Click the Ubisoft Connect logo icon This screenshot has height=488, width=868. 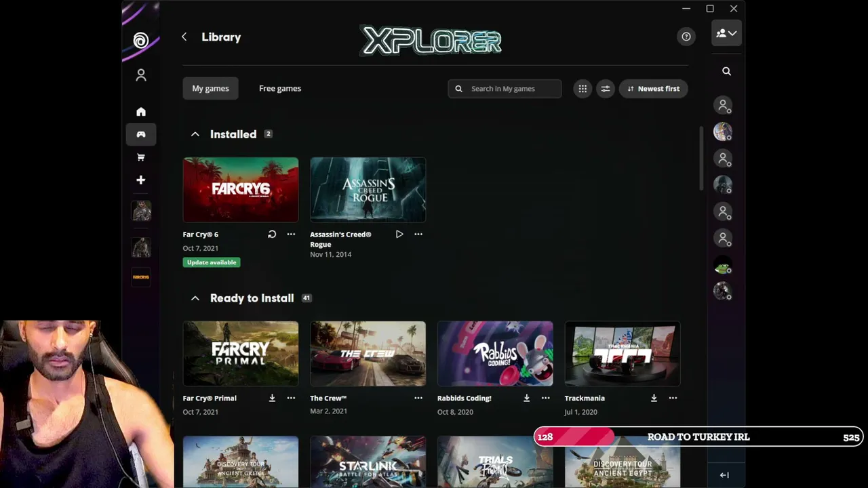click(141, 41)
